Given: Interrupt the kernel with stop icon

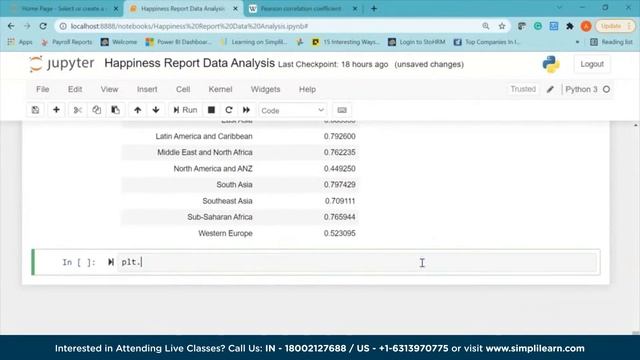Looking at the screenshot, I should click(211, 110).
